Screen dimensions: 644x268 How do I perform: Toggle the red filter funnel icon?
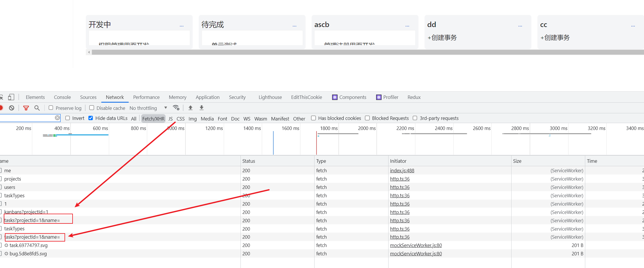(x=26, y=108)
